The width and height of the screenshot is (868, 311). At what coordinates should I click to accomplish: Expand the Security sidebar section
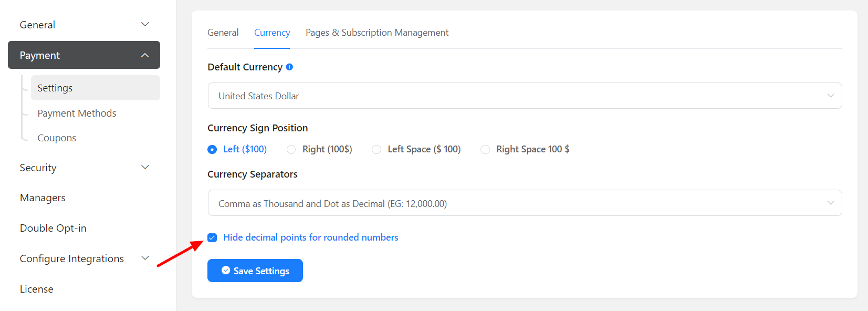click(x=145, y=168)
